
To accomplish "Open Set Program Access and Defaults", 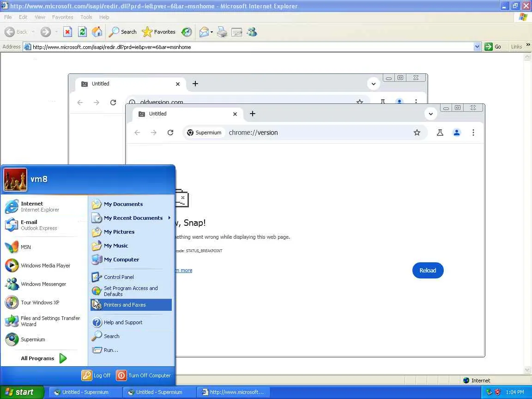I will point(131,291).
